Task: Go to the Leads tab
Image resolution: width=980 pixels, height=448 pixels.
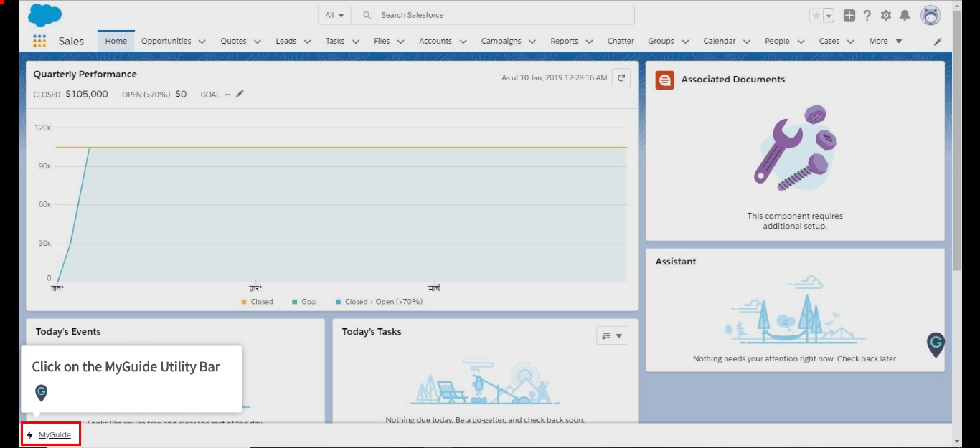Action: (x=286, y=42)
